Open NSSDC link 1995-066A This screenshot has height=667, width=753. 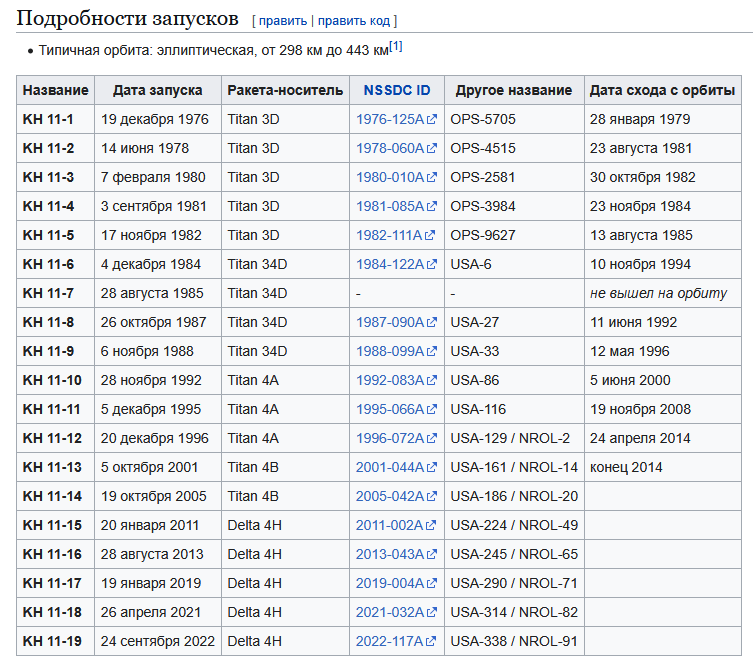[396, 409]
